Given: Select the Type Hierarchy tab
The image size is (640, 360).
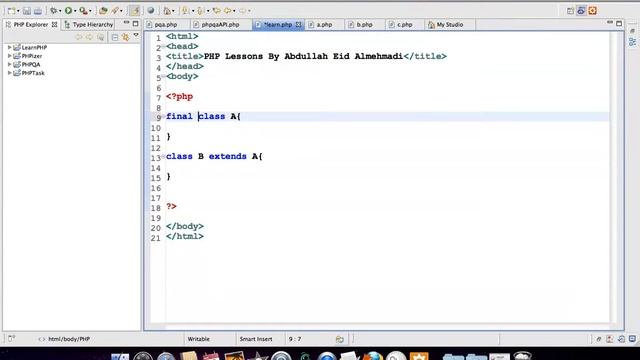Looking at the screenshot, I should point(89,24).
